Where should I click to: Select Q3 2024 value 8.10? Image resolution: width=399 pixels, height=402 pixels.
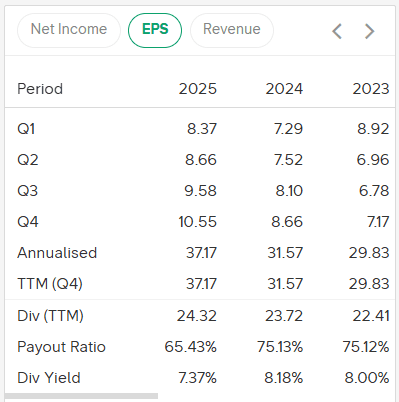tap(289, 191)
